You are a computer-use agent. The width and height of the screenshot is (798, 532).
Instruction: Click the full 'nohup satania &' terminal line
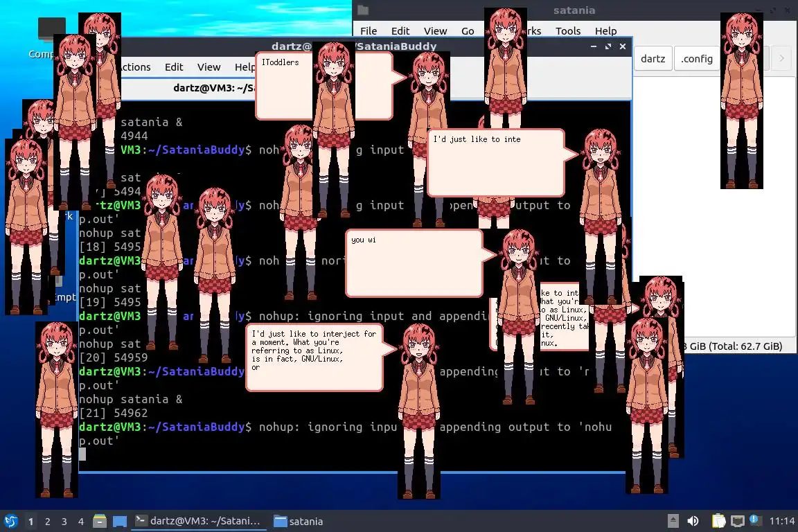click(x=131, y=399)
